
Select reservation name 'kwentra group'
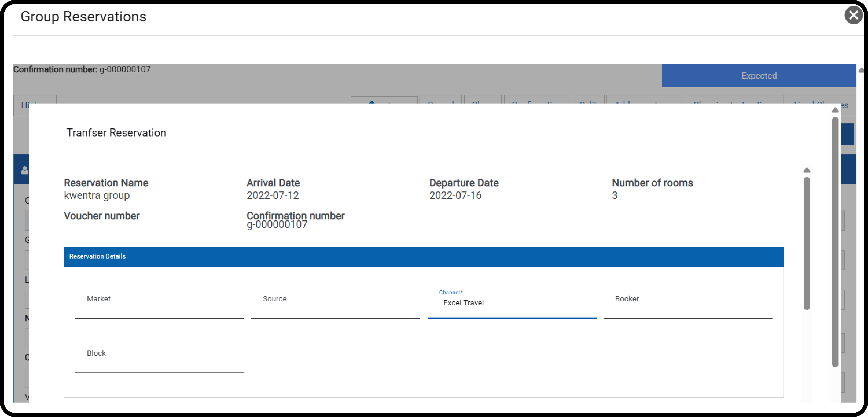(97, 195)
